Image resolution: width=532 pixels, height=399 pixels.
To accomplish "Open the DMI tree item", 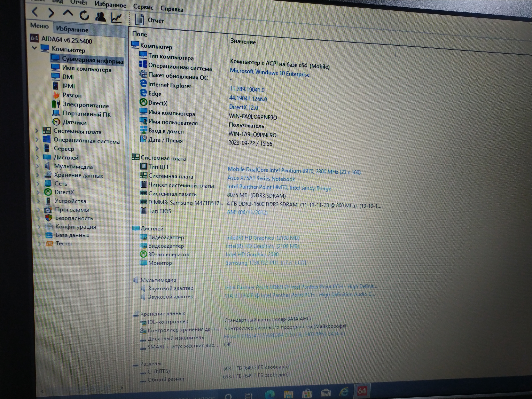I will pos(68,77).
